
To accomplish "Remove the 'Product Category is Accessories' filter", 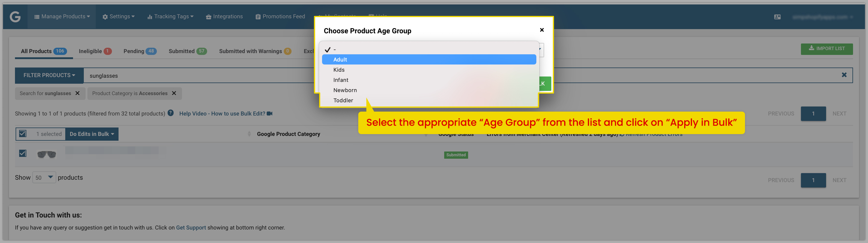I will point(174,93).
